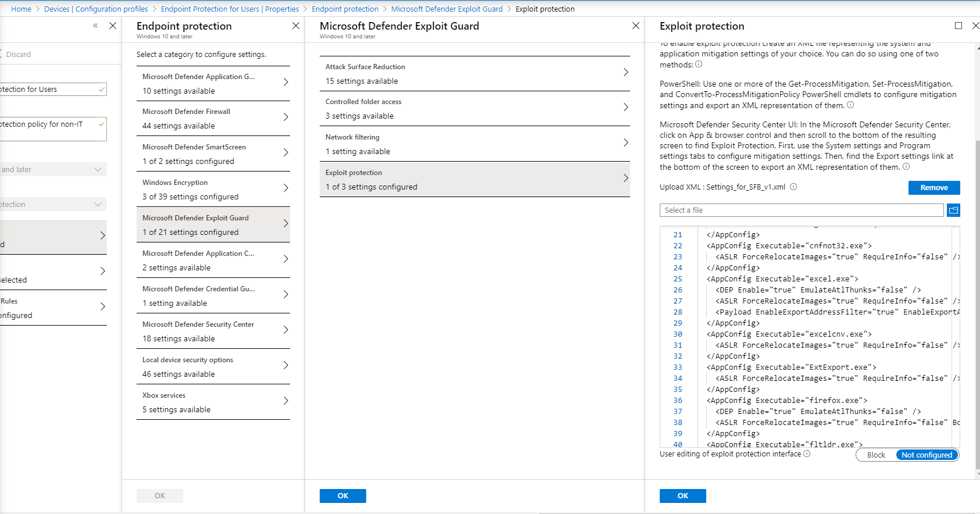Open the platform dropdown showing 'and later'
This screenshot has height=514, width=980.
click(x=53, y=169)
